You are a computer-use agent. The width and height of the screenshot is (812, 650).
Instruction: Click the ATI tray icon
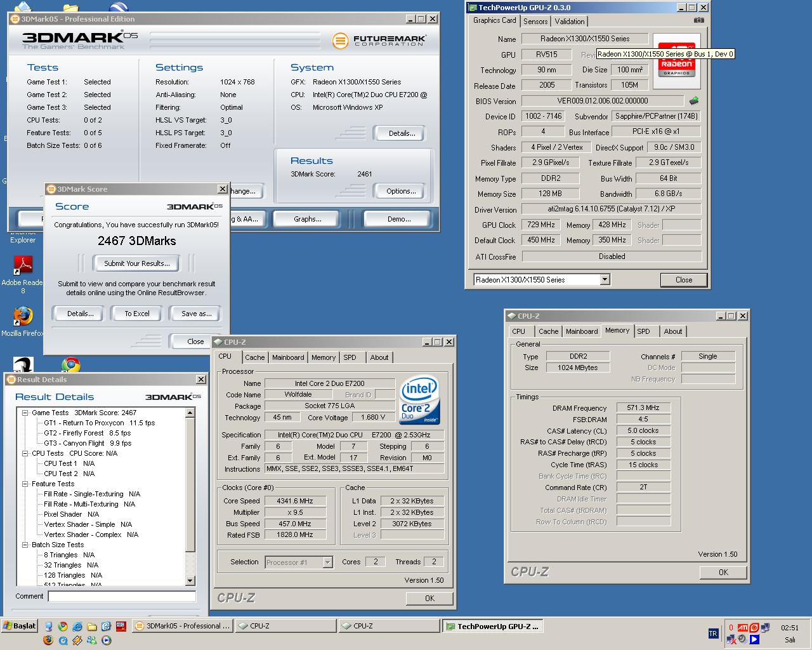pos(743,628)
